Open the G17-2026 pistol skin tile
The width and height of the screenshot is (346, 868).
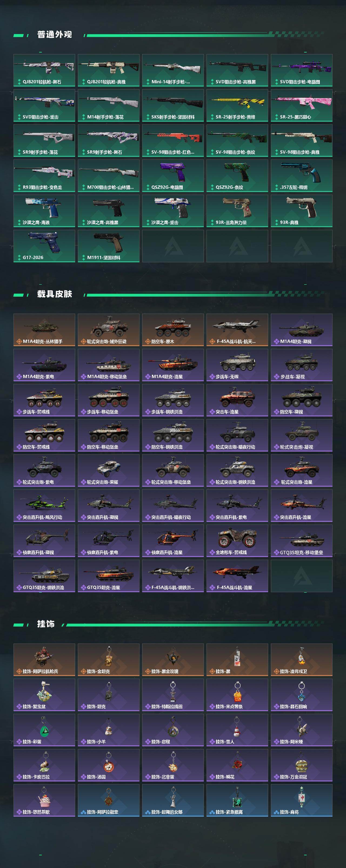coord(44,246)
